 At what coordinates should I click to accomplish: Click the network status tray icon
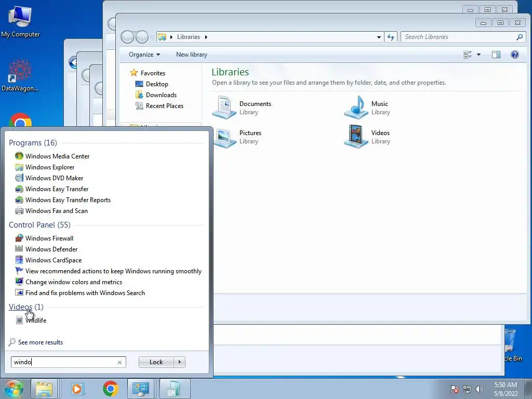tap(467, 389)
